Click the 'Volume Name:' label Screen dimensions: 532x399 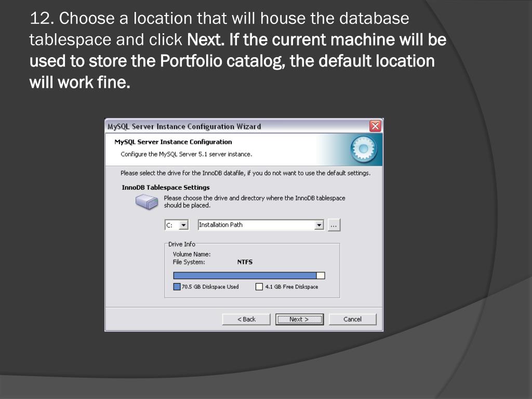(x=192, y=254)
